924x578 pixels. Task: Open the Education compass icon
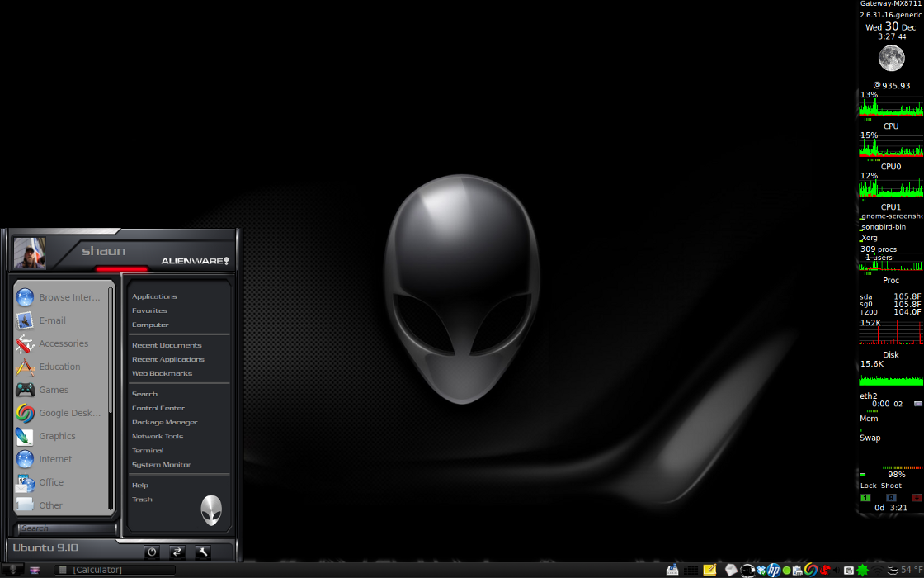pos(25,367)
